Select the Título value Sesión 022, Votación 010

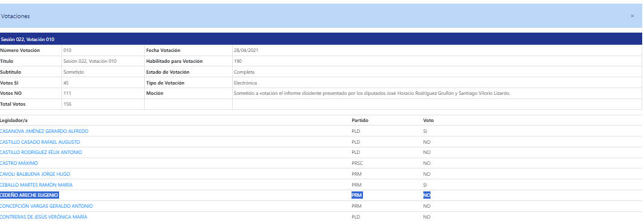pyautogui.click(x=90, y=62)
